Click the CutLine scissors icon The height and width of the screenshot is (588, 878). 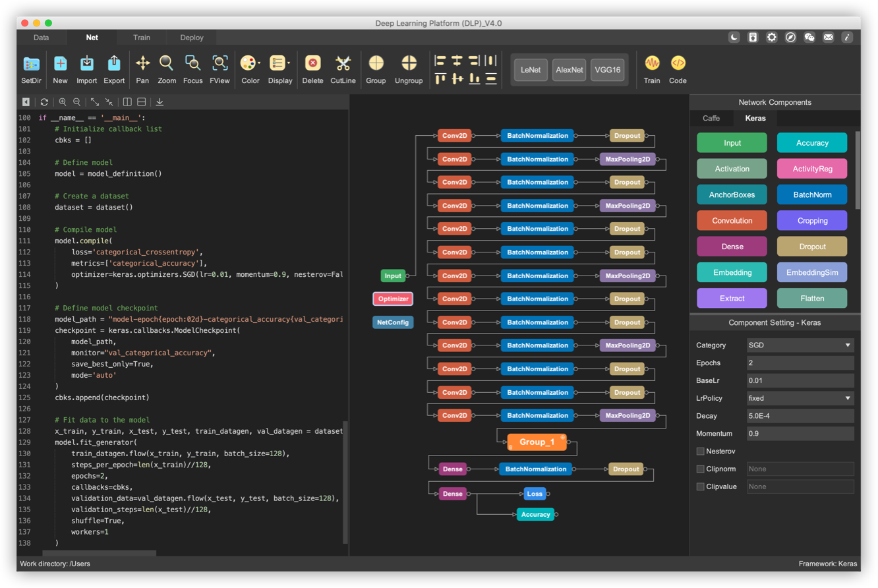[343, 63]
